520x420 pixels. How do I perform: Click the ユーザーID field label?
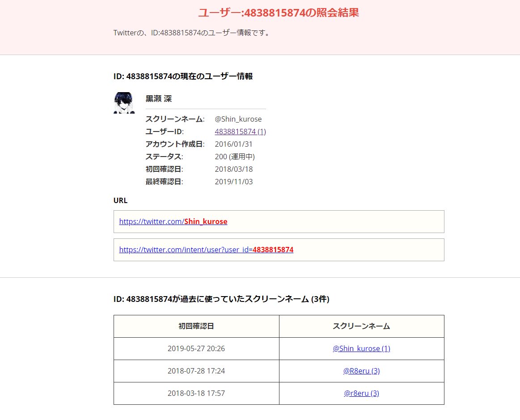tap(165, 132)
